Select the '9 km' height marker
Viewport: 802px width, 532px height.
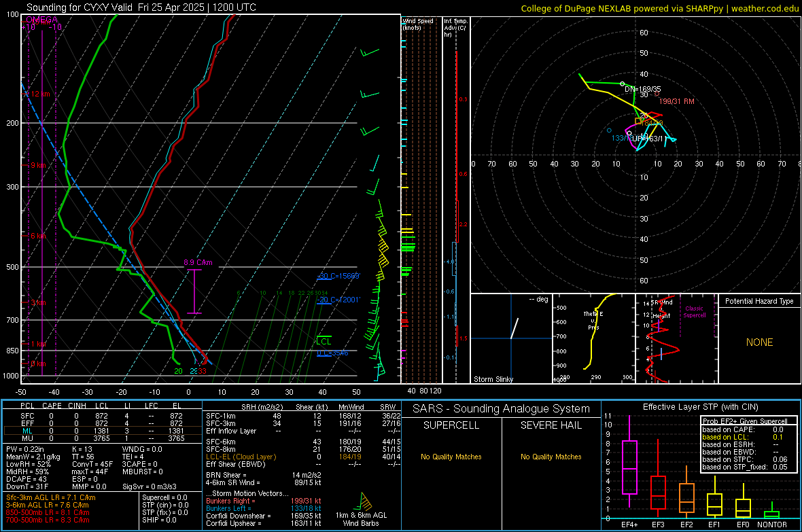(38, 165)
